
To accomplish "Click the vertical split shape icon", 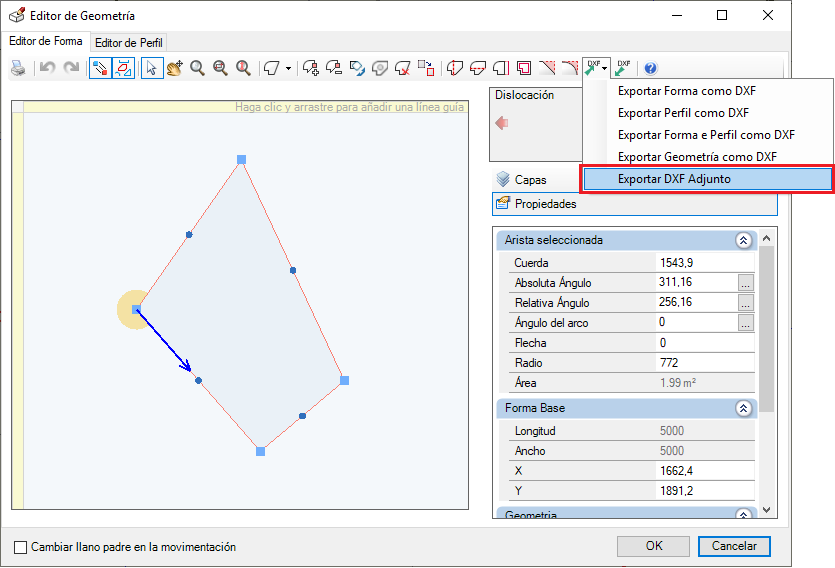I will tap(454, 68).
